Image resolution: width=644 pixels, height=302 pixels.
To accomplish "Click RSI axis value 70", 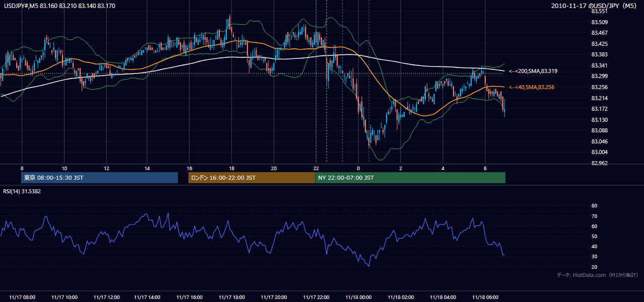I will tap(594, 216).
